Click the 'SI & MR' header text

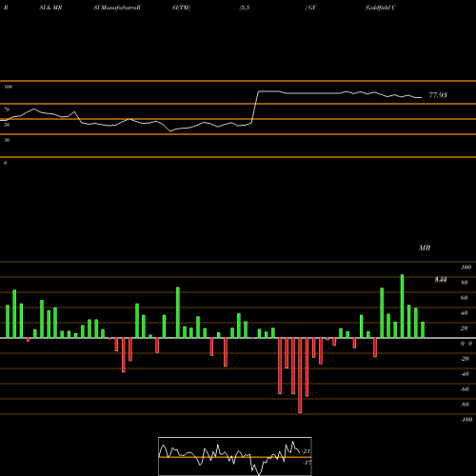(50, 8)
